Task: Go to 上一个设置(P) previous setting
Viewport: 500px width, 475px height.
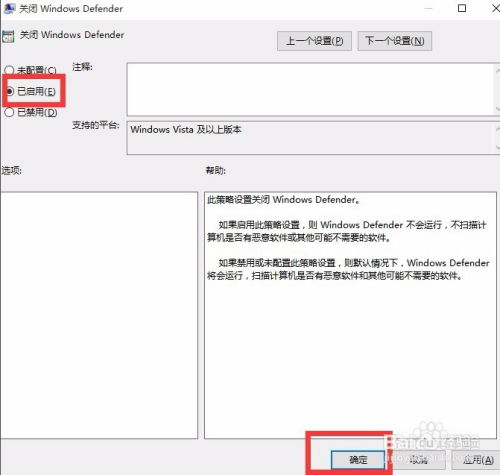Action: [x=314, y=41]
